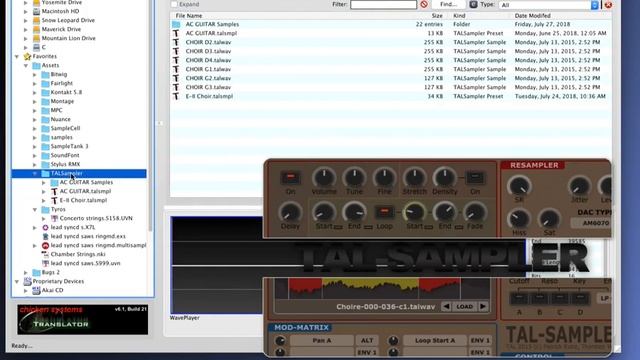
Task: Toggle filter layer switch A
Action: 519,298
